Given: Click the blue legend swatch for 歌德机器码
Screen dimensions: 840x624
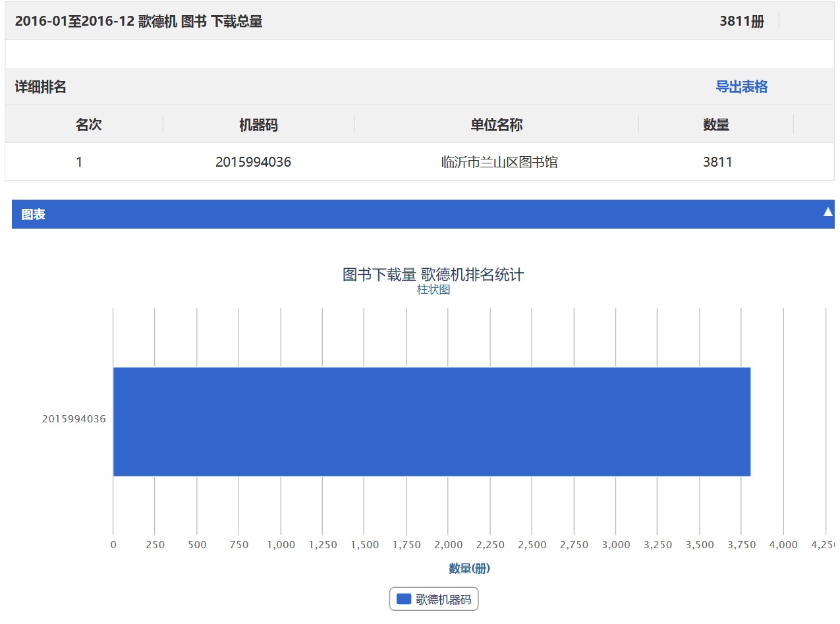Looking at the screenshot, I should 404,599.
